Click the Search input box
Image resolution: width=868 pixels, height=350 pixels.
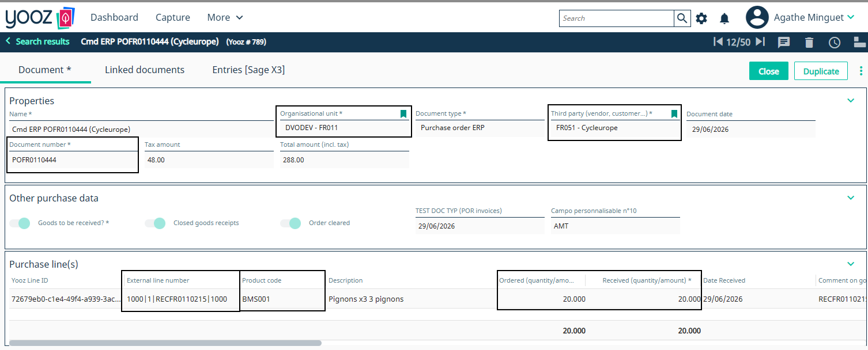coord(616,18)
